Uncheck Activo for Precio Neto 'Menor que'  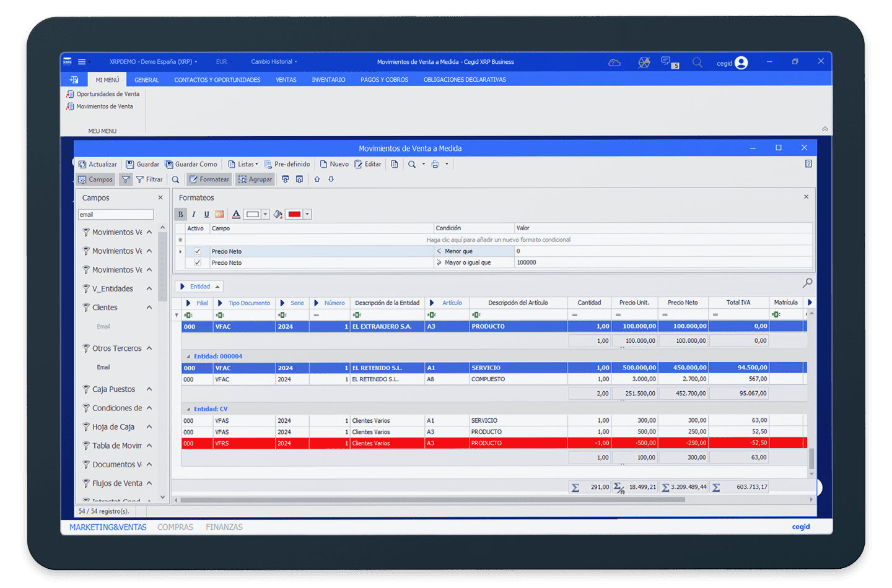[198, 251]
